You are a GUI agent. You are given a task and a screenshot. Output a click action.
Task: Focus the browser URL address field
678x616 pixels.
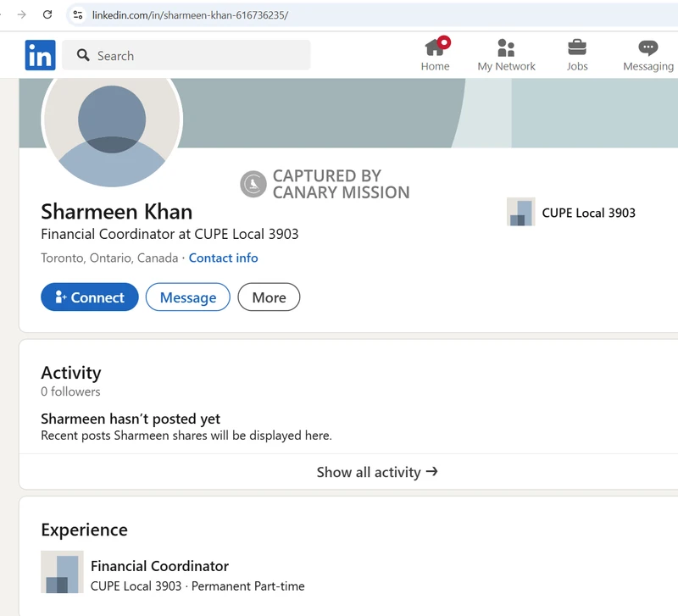pos(372,15)
